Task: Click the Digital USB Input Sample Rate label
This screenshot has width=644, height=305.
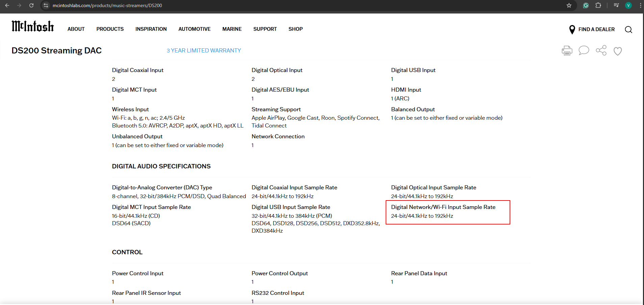Action: tap(291, 207)
